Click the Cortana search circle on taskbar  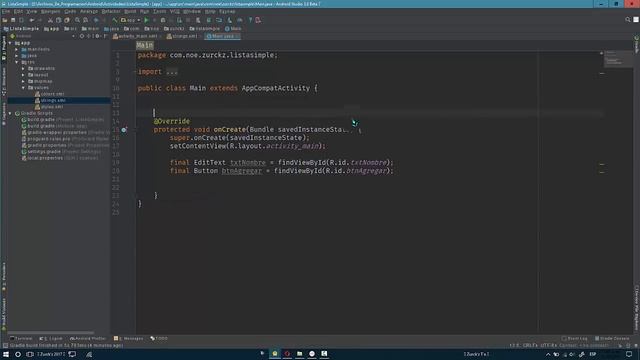pyautogui.click(x=18, y=354)
